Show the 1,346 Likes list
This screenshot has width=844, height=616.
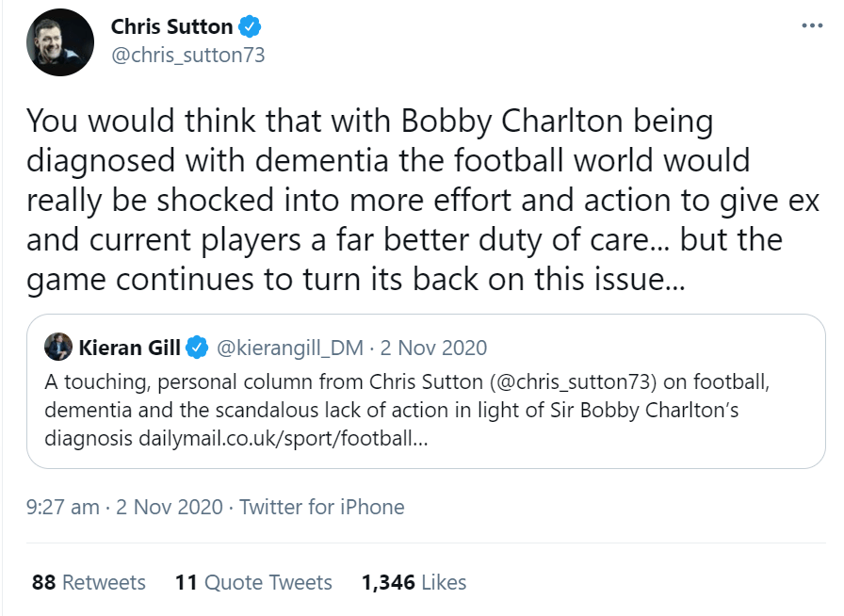point(414,582)
